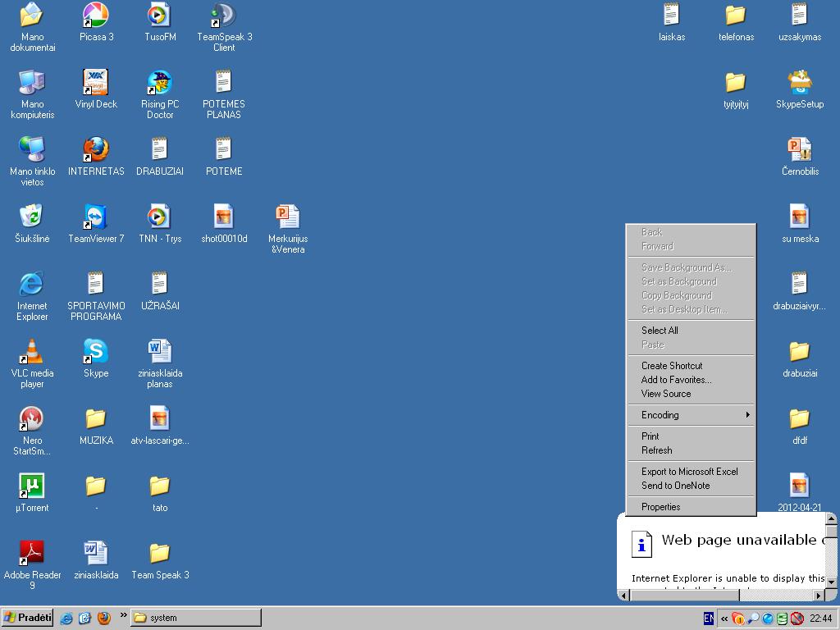Click the red blocked-circle tray icon
Screen dimensions: 840x630
797,619
